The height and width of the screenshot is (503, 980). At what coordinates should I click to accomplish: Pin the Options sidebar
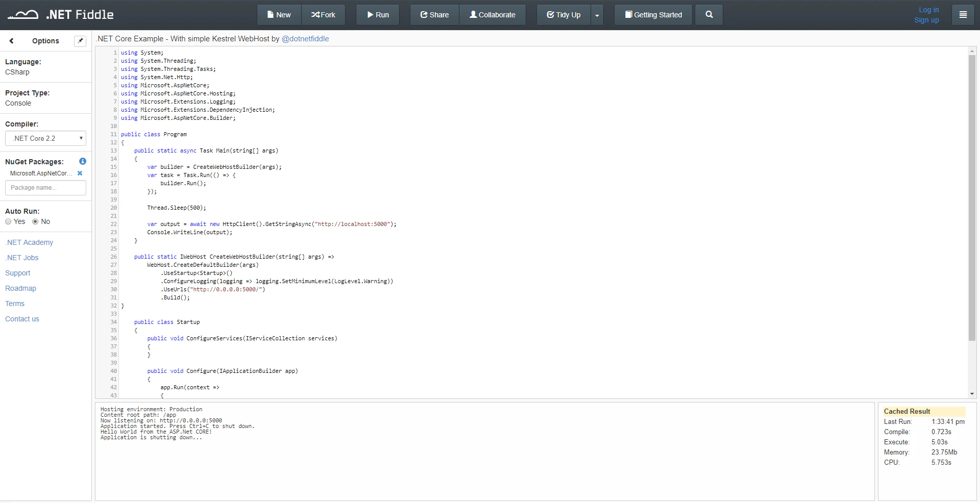(80, 41)
